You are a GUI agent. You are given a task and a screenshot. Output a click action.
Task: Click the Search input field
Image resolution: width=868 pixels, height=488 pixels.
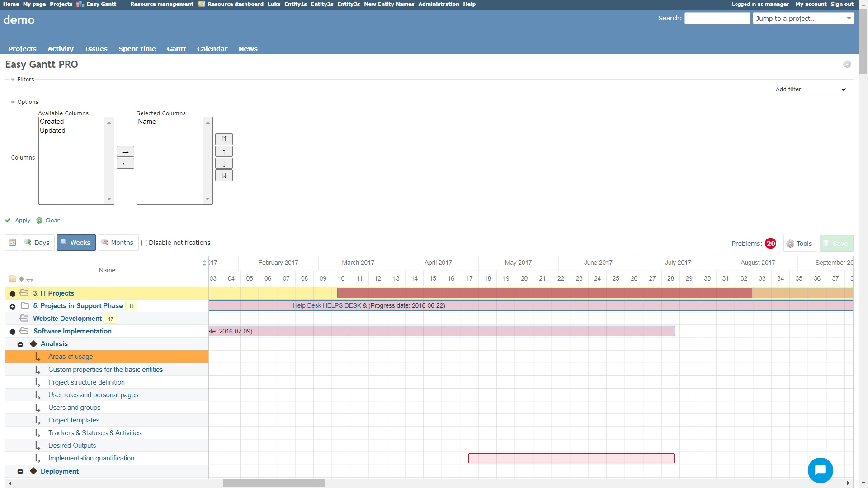717,19
